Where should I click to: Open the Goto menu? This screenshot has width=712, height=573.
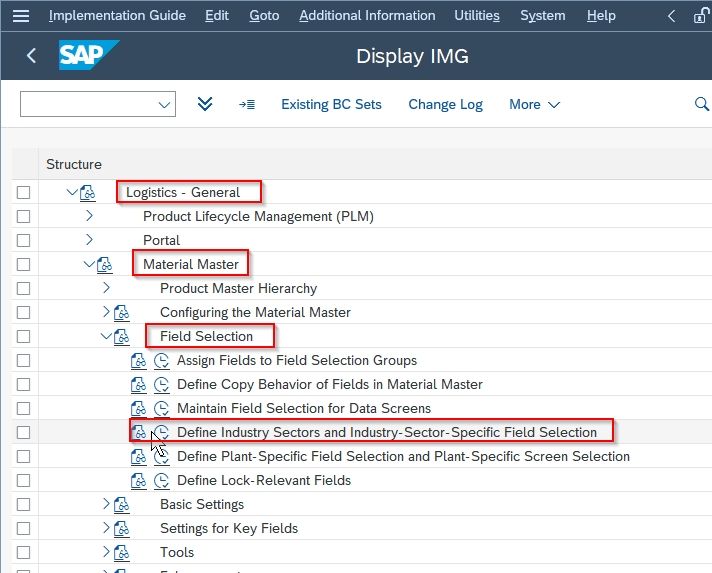coord(264,16)
